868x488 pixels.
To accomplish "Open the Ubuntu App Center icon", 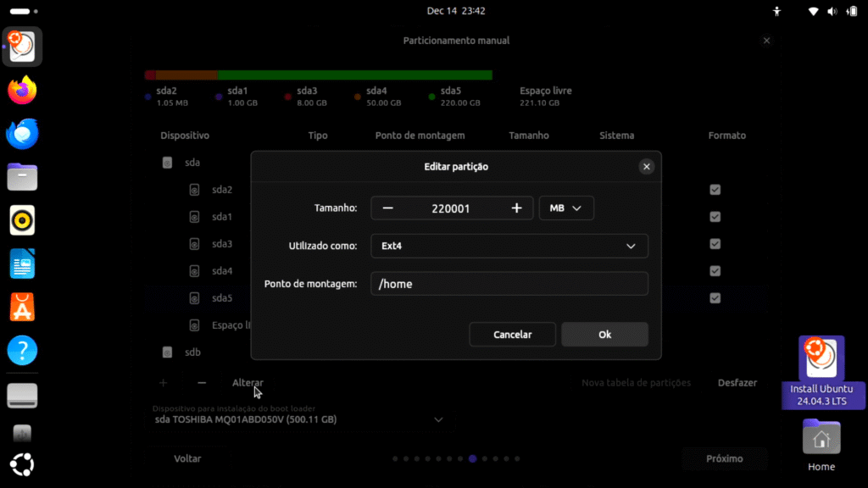I will (23, 308).
